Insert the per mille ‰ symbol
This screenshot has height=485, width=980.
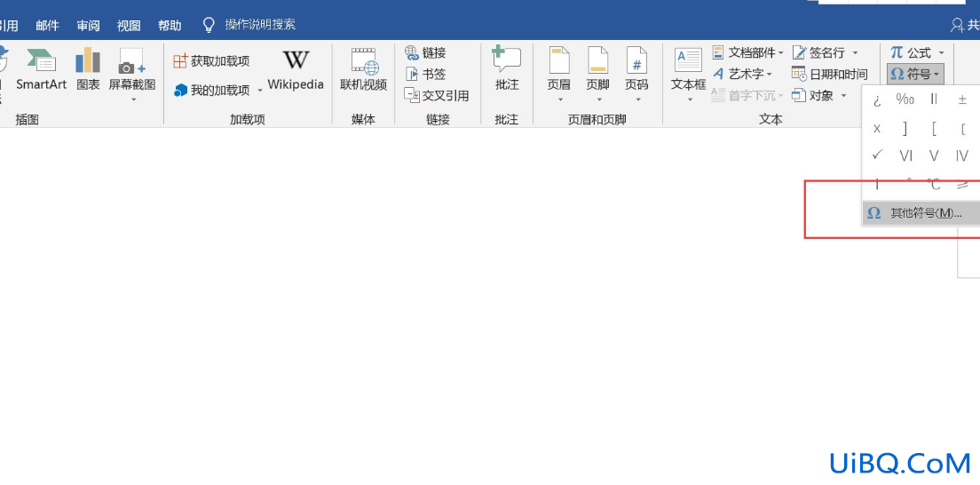coord(905,99)
